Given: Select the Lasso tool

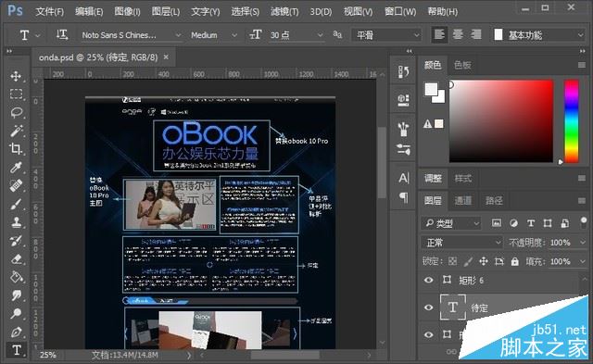Looking at the screenshot, I should point(16,112).
